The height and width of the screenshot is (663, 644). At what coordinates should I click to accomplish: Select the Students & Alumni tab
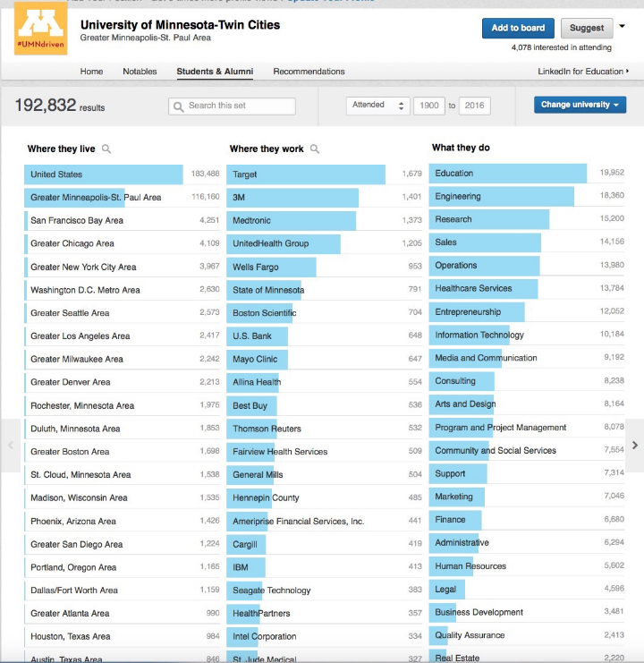[215, 72]
